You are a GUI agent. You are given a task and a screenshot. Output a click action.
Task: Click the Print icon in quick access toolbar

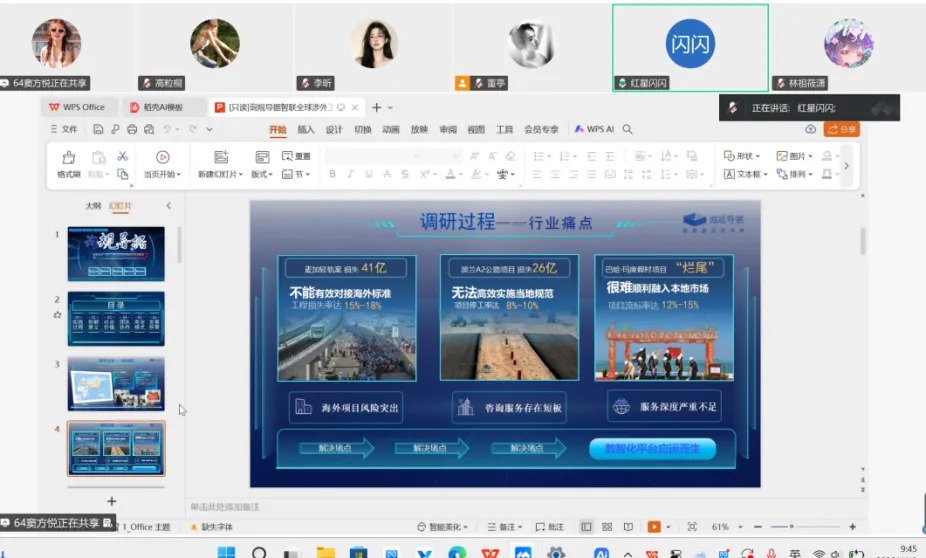[x=132, y=129]
